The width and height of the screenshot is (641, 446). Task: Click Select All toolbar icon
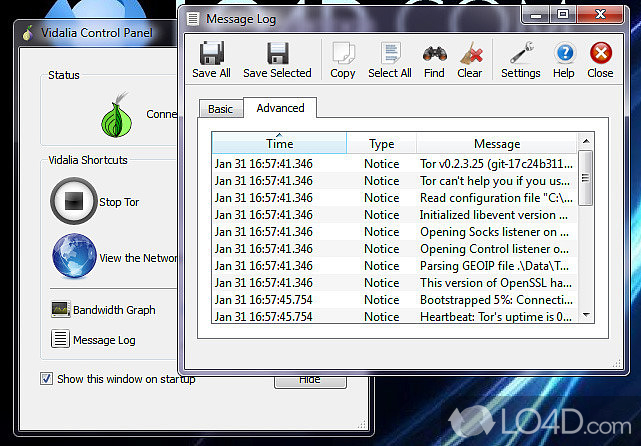coord(390,53)
